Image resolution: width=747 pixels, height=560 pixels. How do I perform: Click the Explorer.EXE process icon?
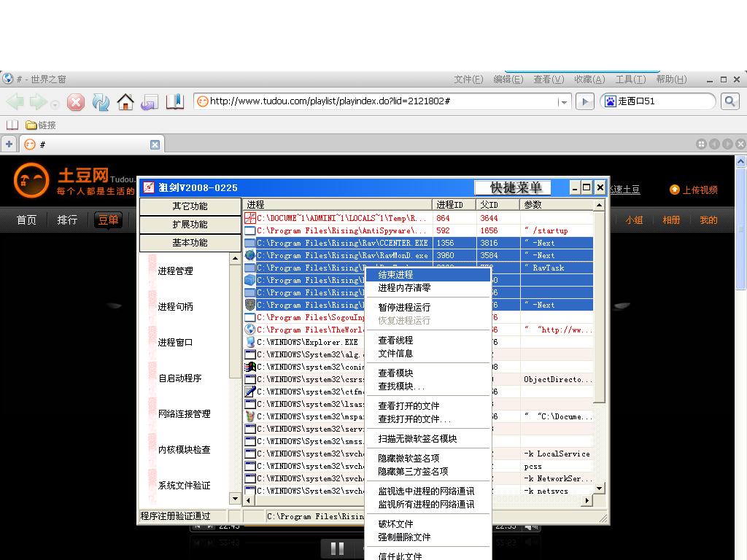(250, 342)
